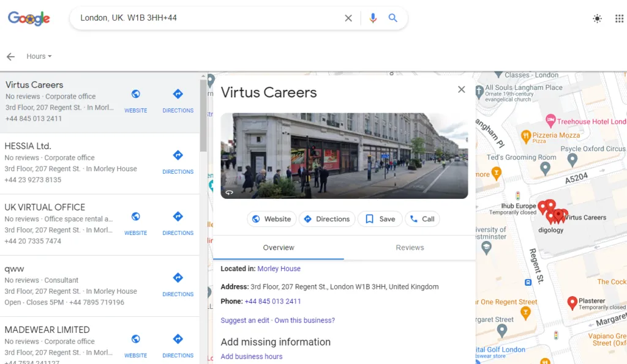Click the Ihub Europe label on map
Image resolution: width=627 pixels, height=364 pixels.
coord(519,206)
